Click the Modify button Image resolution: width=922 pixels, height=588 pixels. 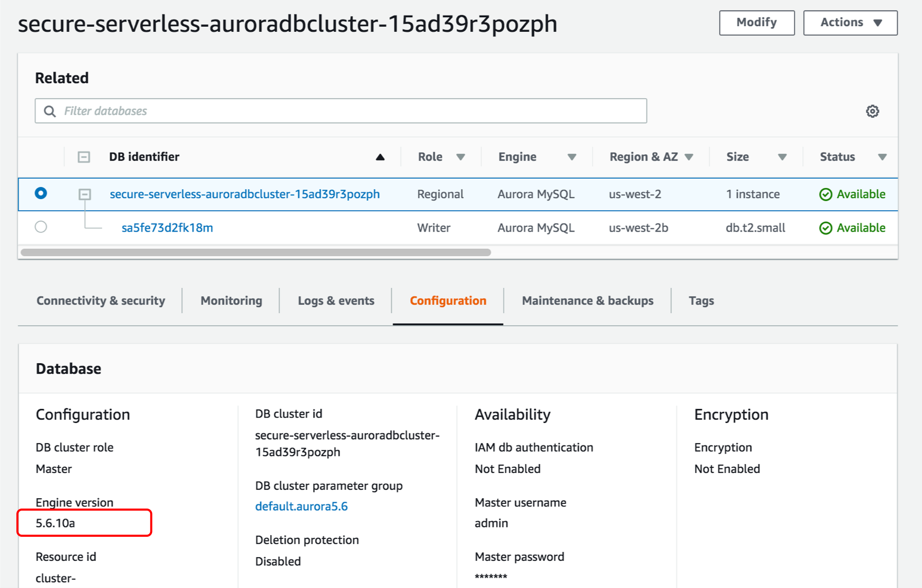[x=757, y=22]
